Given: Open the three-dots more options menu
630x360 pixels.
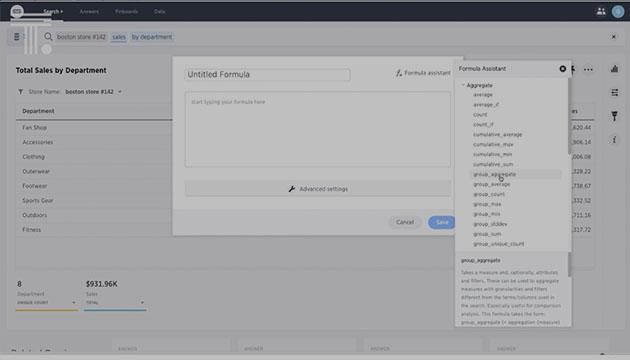Looking at the screenshot, I should pos(588,70).
